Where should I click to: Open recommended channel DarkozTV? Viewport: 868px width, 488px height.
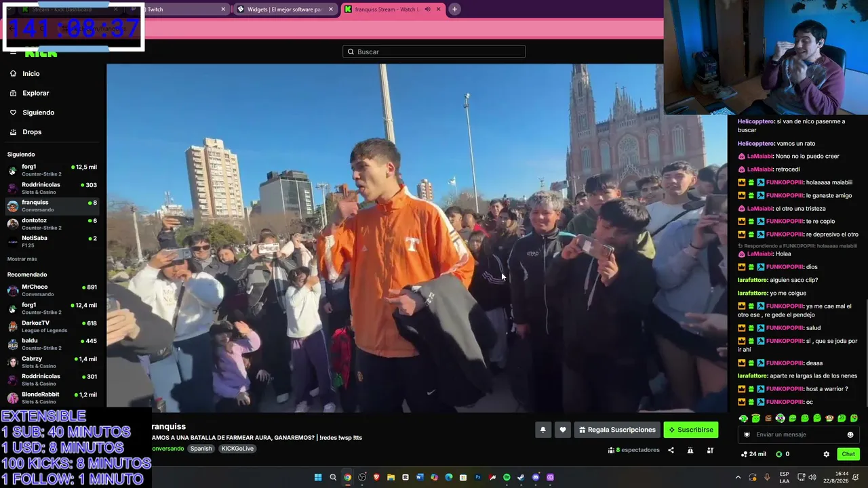pyautogui.click(x=53, y=327)
